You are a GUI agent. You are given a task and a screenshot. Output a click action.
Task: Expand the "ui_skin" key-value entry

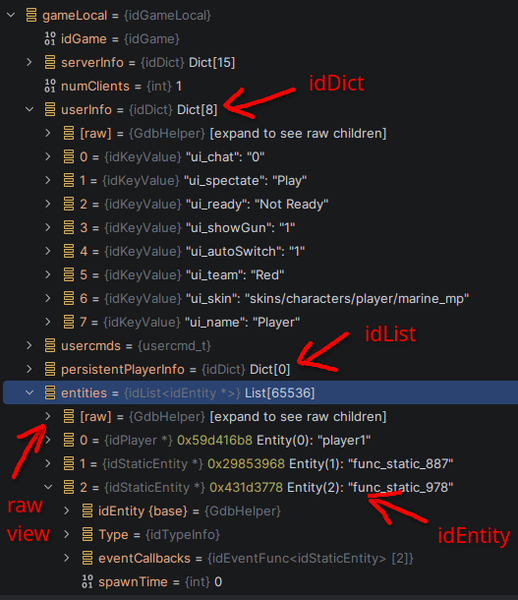click(48, 298)
